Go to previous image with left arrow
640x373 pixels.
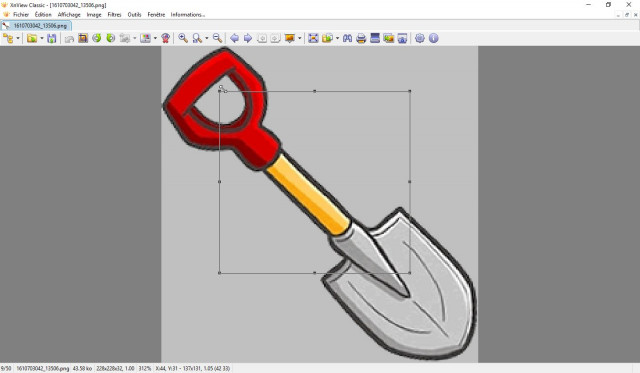234,38
